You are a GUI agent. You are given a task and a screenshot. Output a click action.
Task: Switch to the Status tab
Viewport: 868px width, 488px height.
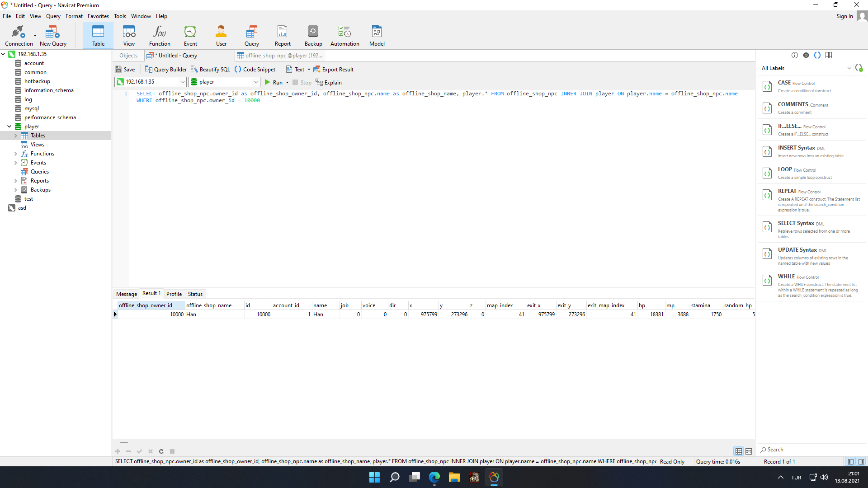coord(195,293)
